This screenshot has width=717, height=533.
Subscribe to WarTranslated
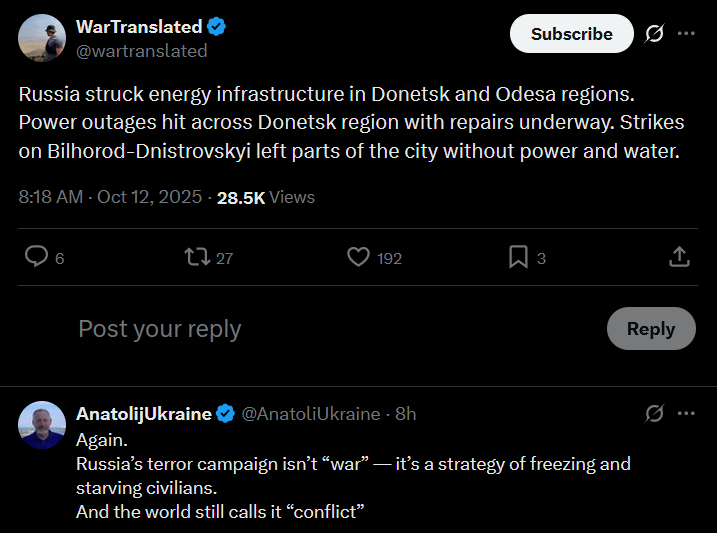pos(572,33)
